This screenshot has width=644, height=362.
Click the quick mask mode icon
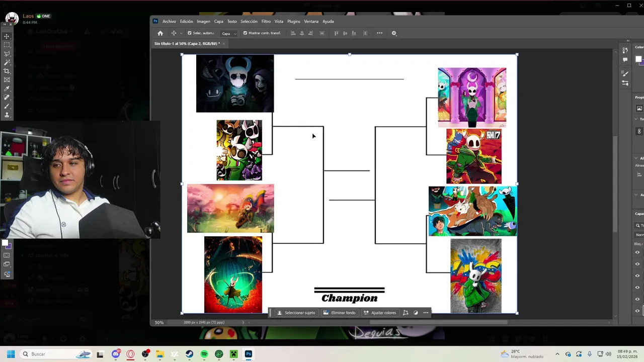pyautogui.click(x=7, y=255)
